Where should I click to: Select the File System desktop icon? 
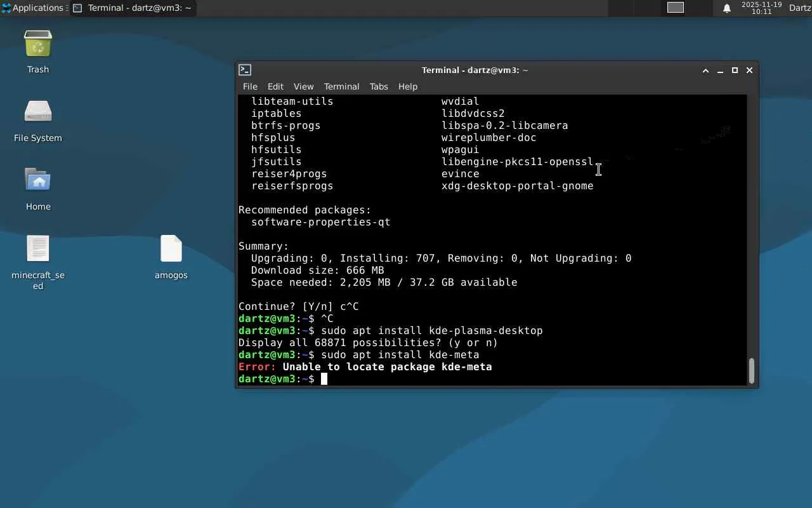pos(38,112)
